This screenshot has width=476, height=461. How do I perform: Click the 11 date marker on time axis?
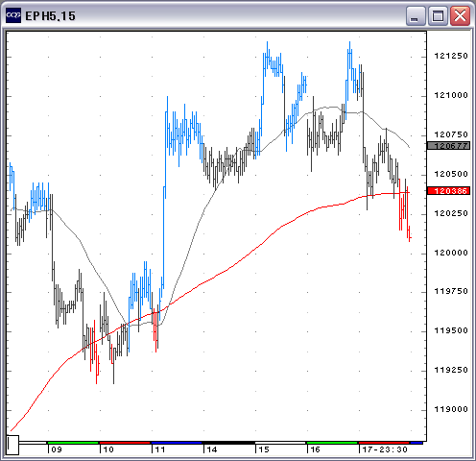coord(160,449)
